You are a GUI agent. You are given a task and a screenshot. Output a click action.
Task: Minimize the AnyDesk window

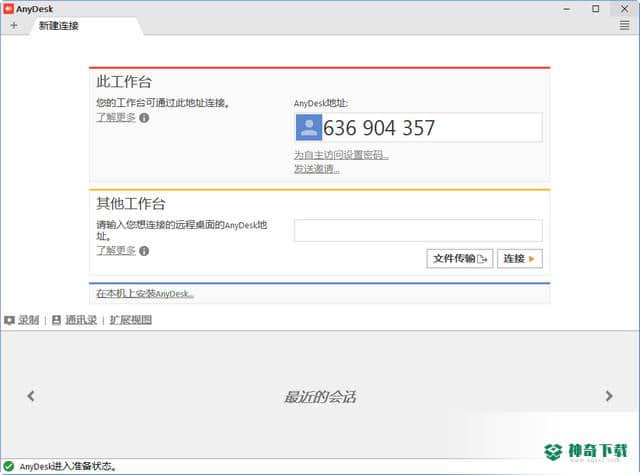(x=567, y=9)
